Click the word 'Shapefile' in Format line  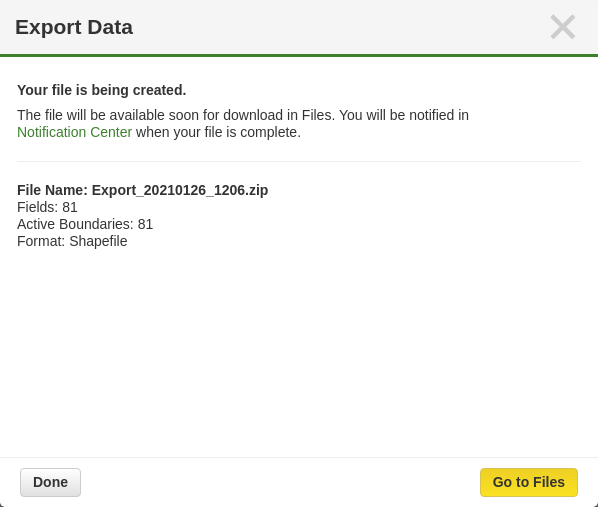tap(98, 241)
